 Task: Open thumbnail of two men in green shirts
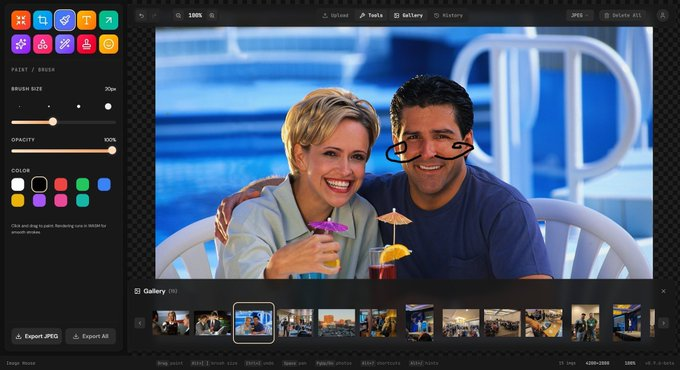(x=585, y=323)
